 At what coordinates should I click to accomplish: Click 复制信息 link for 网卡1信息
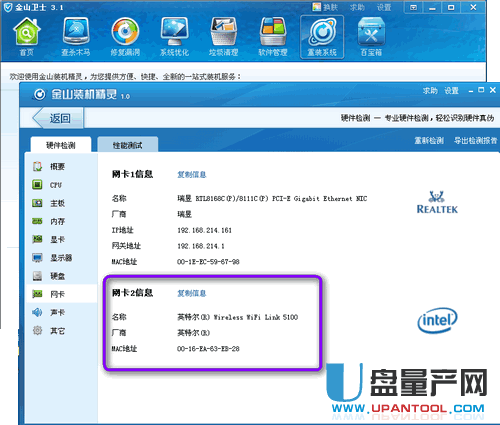point(192,174)
